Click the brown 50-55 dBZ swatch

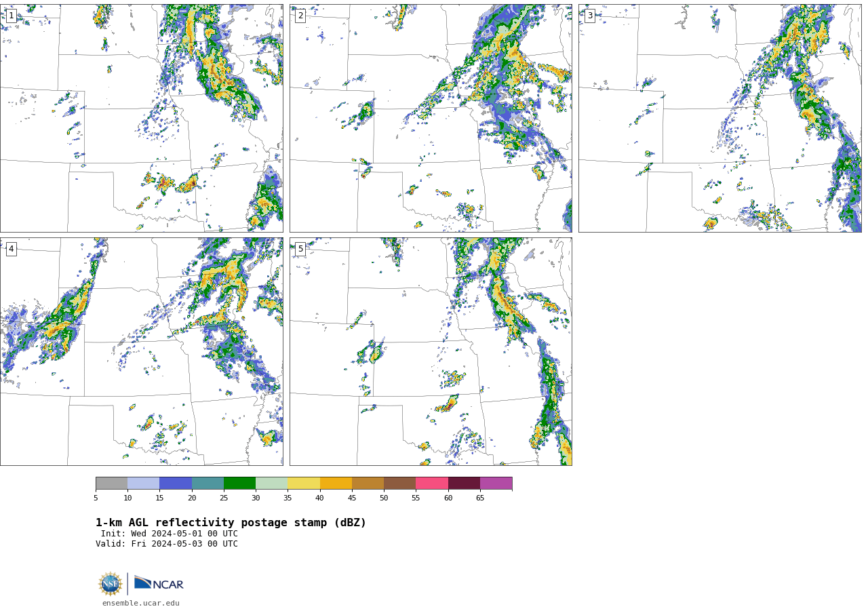(x=399, y=484)
